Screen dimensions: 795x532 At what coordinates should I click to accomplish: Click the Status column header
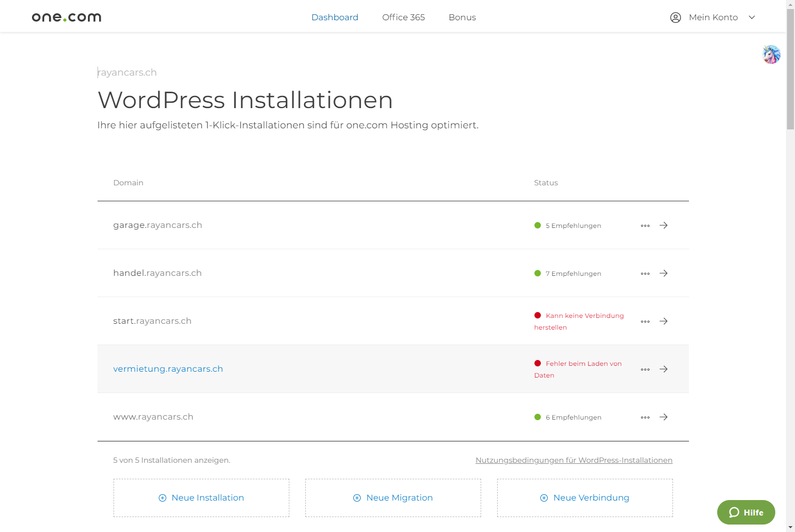[546, 183]
